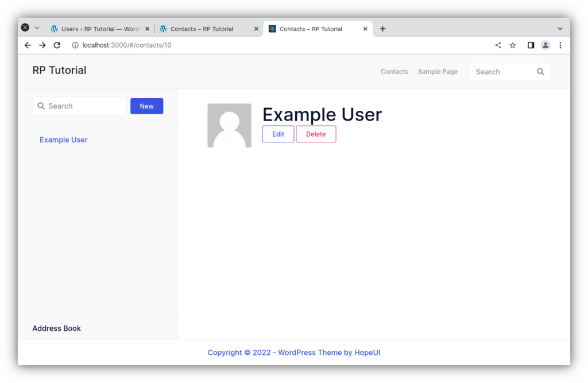Share this page using the share icon
The width and height of the screenshot is (588, 383).
(x=498, y=45)
